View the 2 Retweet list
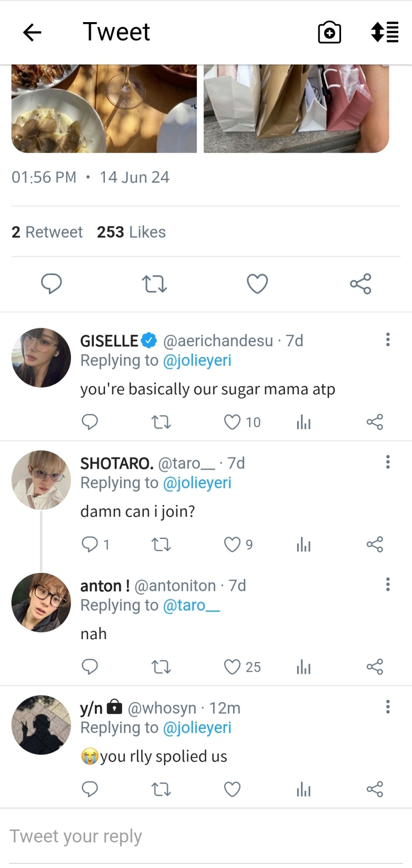Viewport: 412px width, 868px height. 47,232
